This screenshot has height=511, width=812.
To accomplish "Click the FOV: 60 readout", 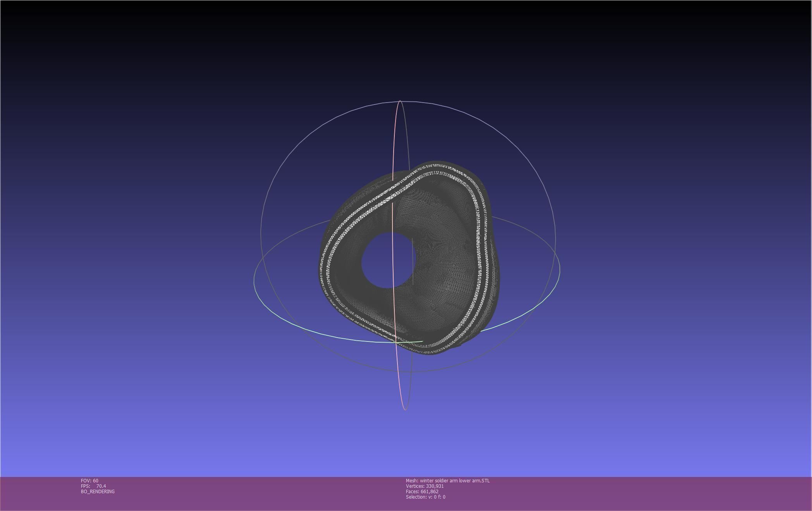I will [x=89, y=481].
